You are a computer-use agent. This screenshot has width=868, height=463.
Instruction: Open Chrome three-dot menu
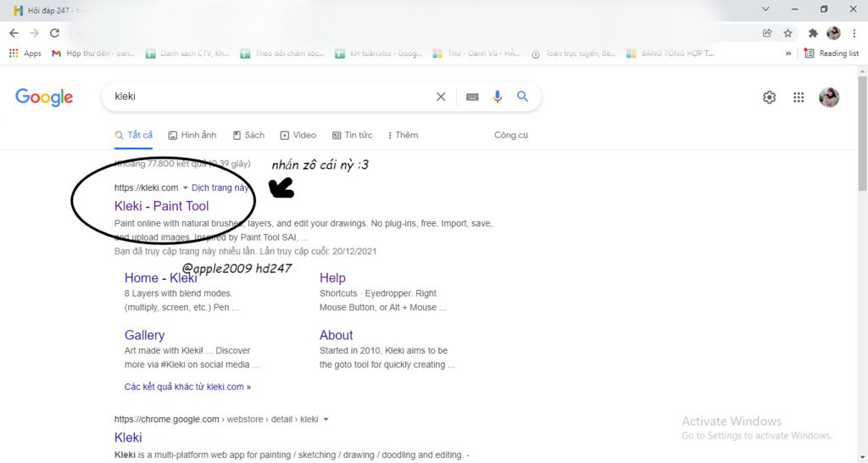point(854,33)
